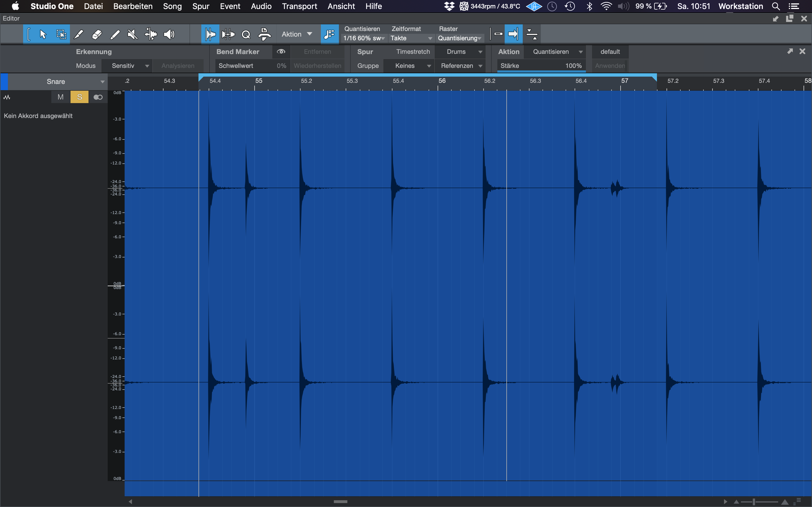This screenshot has height=507, width=812.
Task: Toggle Bend Marker visibility eye
Action: tap(281, 52)
